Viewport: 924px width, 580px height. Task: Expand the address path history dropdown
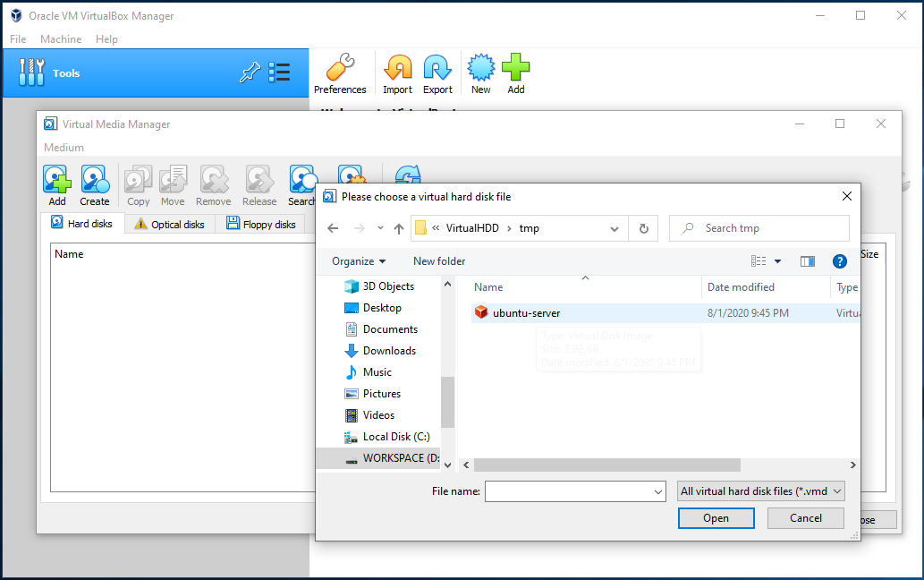click(614, 229)
